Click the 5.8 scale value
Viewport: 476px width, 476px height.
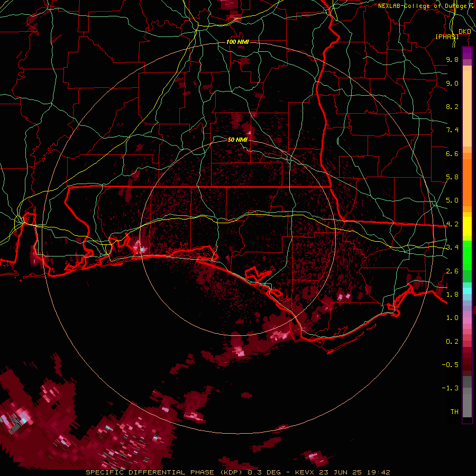(x=452, y=177)
